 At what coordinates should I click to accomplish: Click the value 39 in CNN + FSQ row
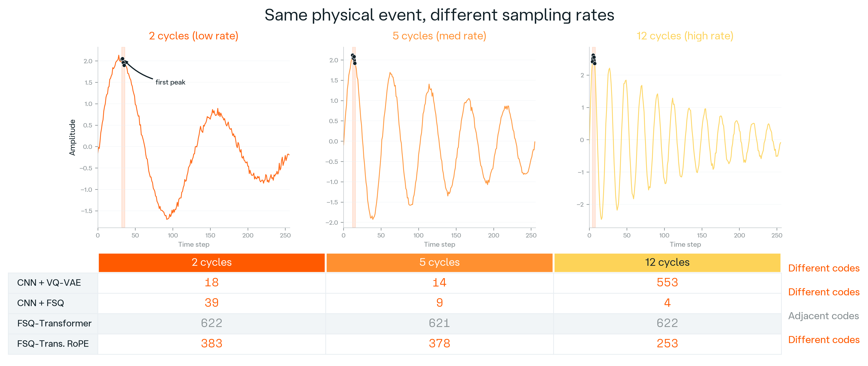point(212,303)
